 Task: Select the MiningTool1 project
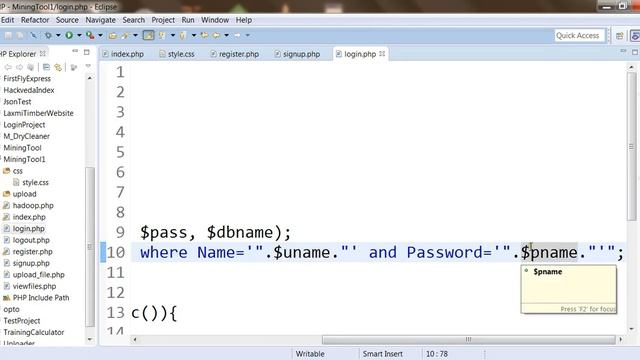24,159
